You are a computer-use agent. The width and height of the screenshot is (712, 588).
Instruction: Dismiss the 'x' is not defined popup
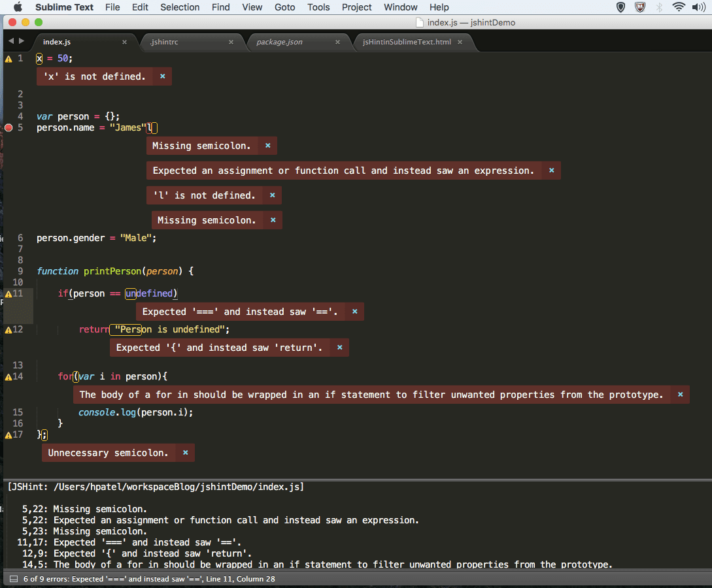pyautogui.click(x=162, y=76)
